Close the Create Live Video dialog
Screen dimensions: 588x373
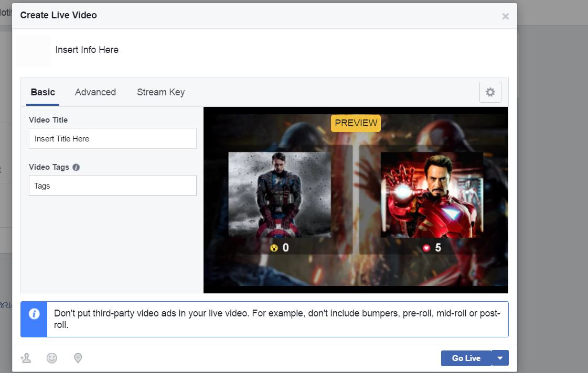pyautogui.click(x=505, y=16)
